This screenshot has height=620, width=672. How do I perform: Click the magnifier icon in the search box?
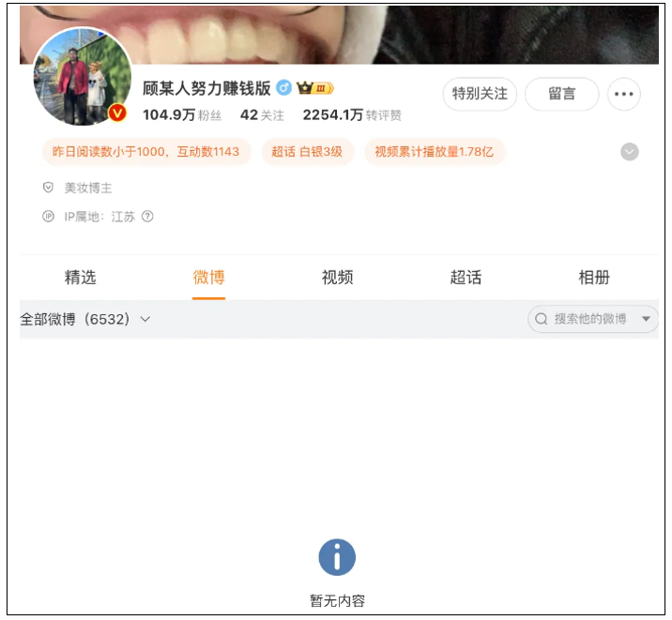(x=542, y=319)
